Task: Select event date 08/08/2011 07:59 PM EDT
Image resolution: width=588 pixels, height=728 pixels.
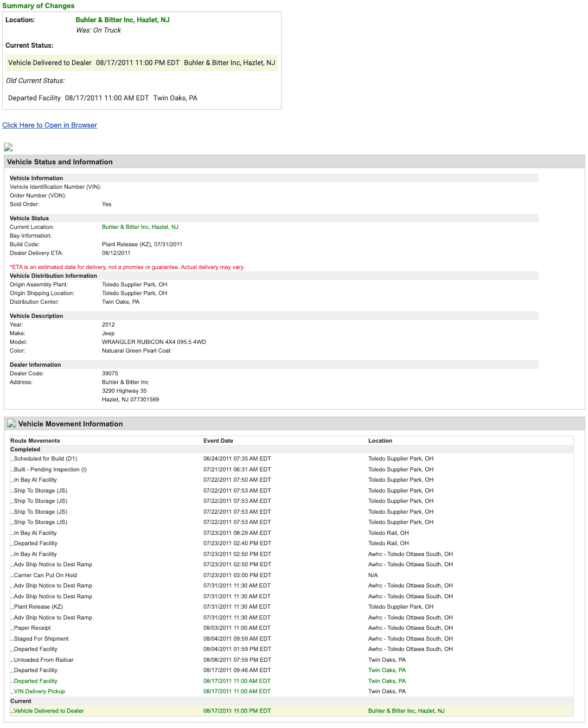Action: pos(237,660)
